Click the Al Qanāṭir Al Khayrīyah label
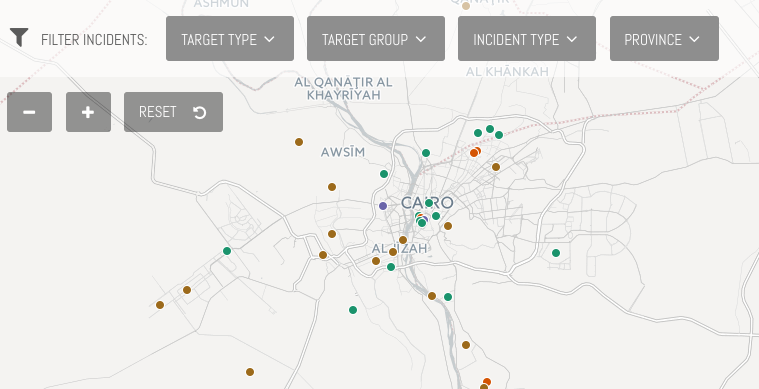The width and height of the screenshot is (759, 389). (344, 89)
